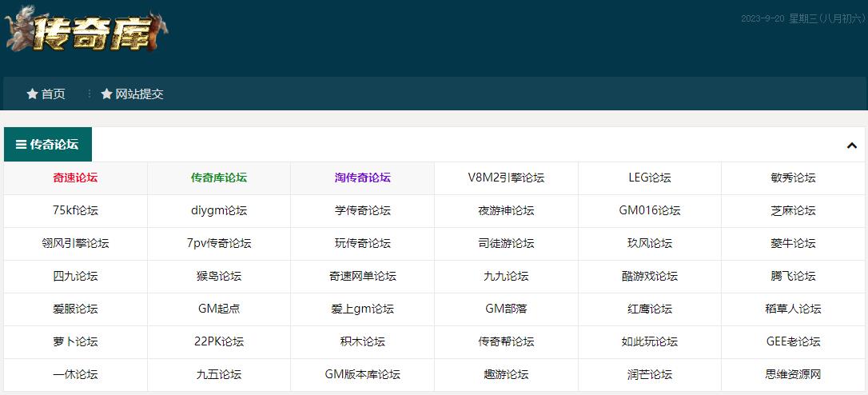The width and height of the screenshot is (868, 395).
Task: Visit GM部落
Action: (506, 309)
